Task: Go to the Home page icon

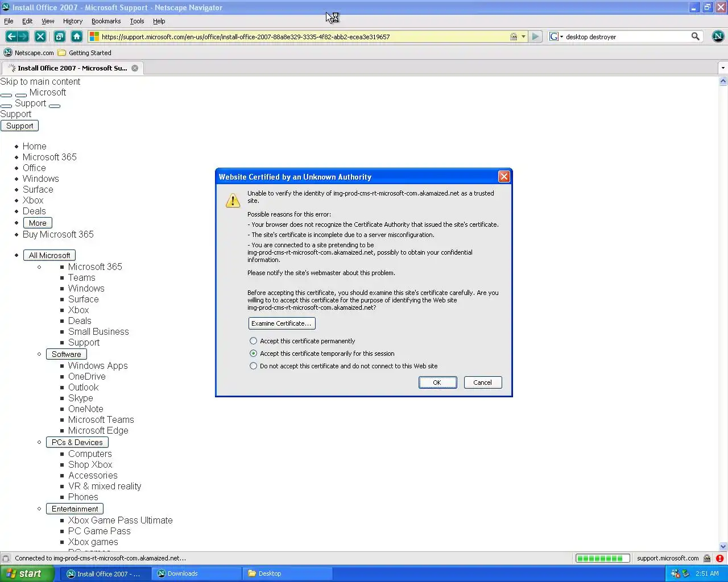Action: point(77,36)
